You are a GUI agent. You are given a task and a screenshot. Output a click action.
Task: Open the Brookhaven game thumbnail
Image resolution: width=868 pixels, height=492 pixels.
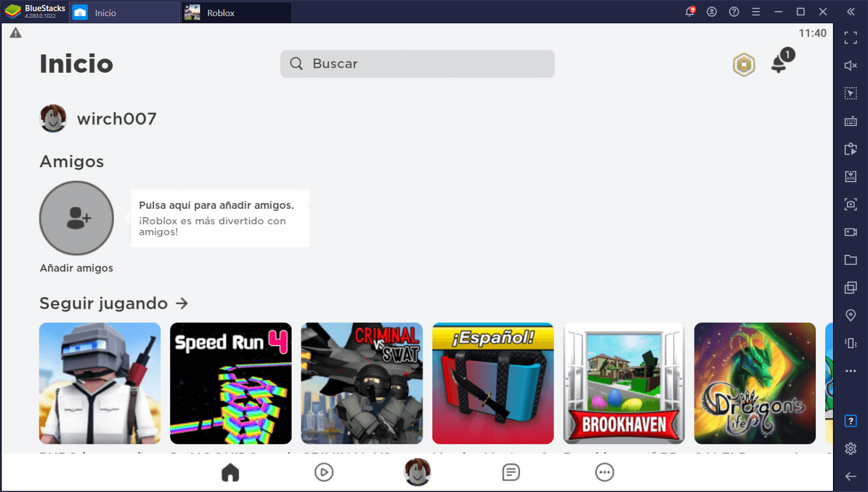[x=624, y=383]
